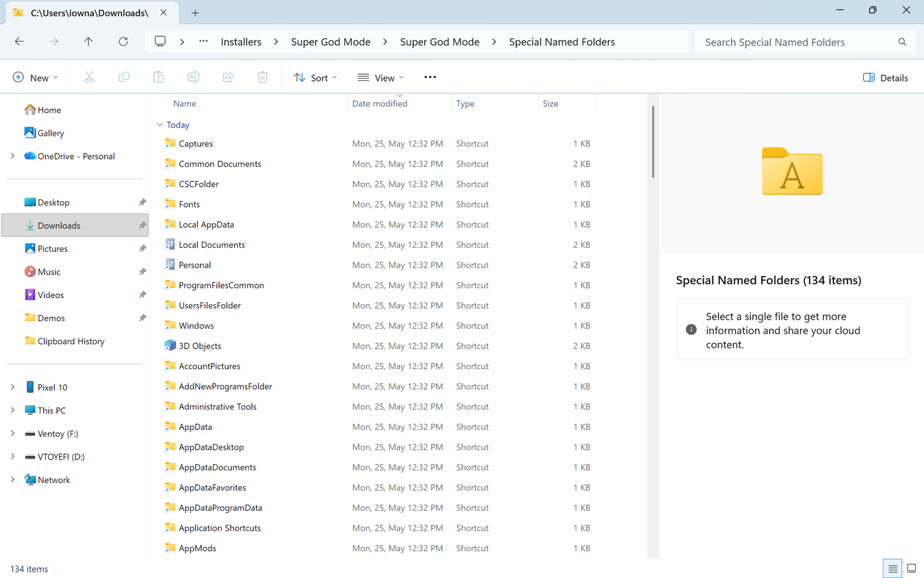Click the pin icon beside Demos
The image size is (924, 578).
coord(142,318)
